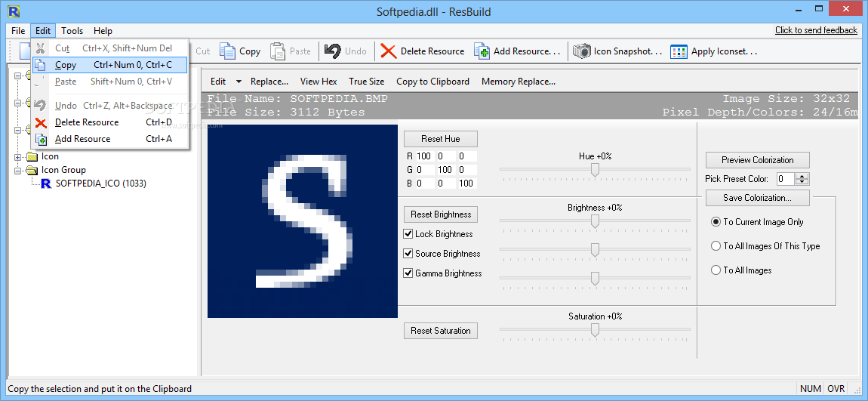Click Save Colorization...
868x401 pixels.
(x=757, y=198)
